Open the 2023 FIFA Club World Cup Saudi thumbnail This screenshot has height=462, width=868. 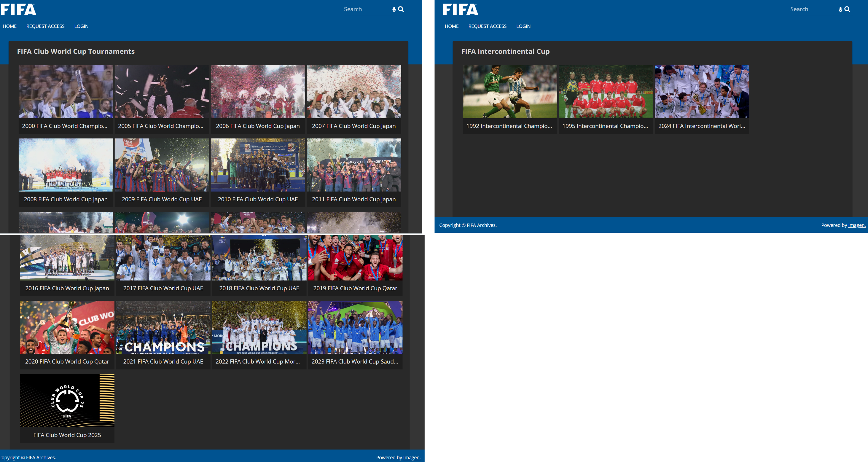[x=355, y=327]
